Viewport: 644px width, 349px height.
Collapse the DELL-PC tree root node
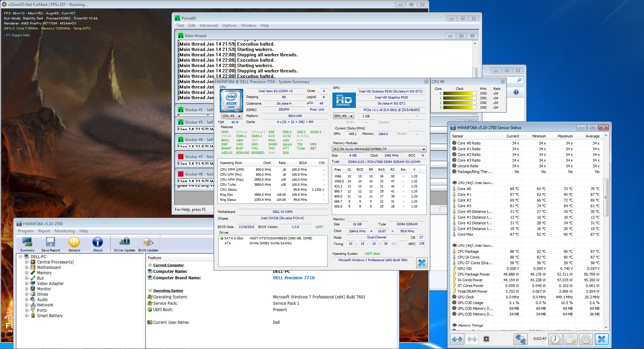20,257
